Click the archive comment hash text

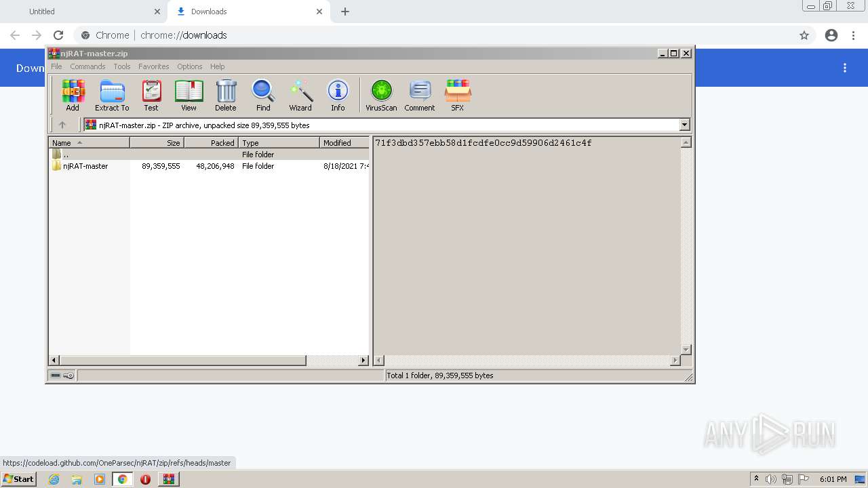pos(484,143)
